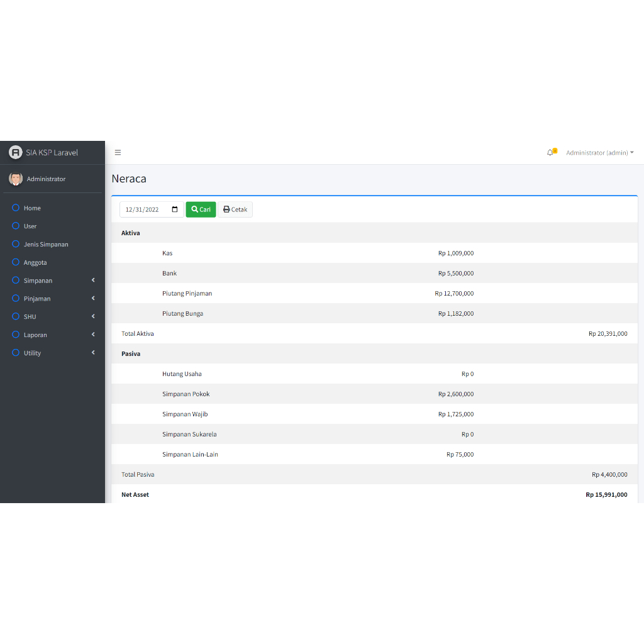Expand the Pinjaman menu chevron

pyautogui.click(x=93, y=298)
